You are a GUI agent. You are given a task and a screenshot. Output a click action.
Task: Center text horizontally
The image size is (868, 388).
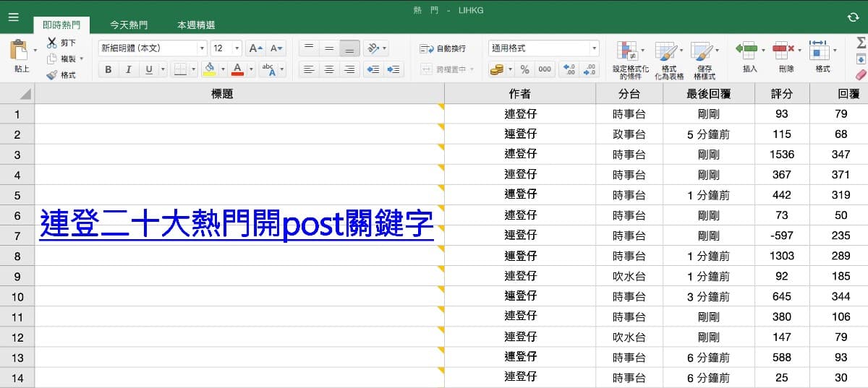point(329,69)
